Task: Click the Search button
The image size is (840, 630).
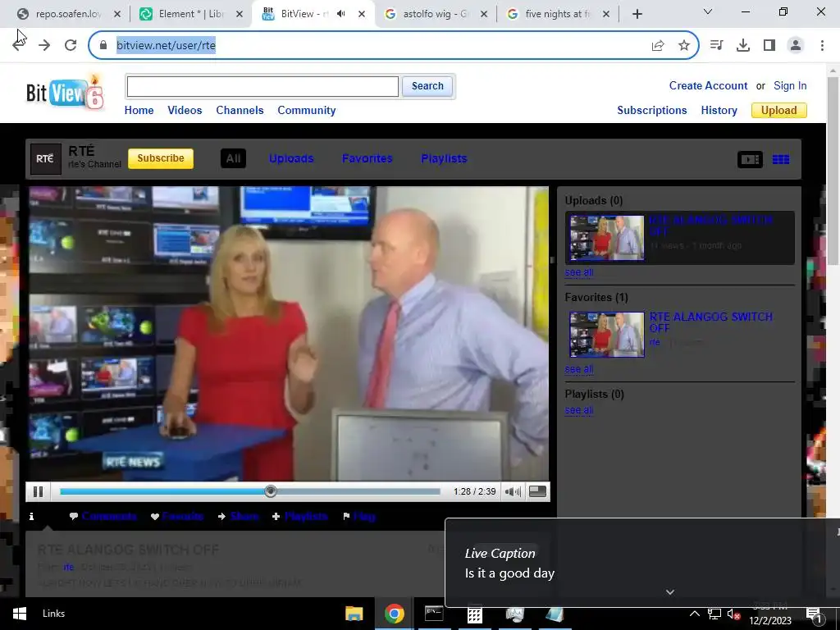Action: coord(427,86)
